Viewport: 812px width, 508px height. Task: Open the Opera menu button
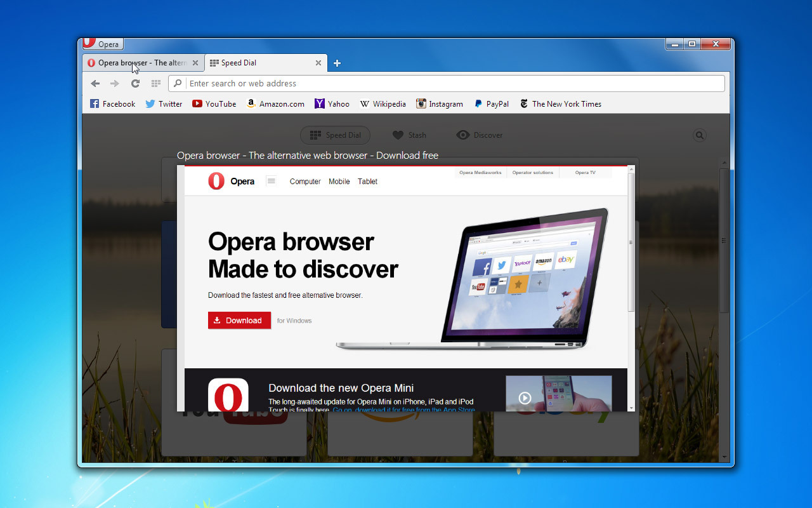[103, 44]
